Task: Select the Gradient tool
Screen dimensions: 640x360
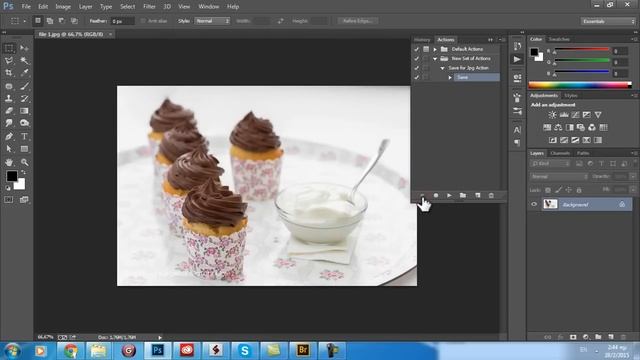Action: tap(24, 111)
